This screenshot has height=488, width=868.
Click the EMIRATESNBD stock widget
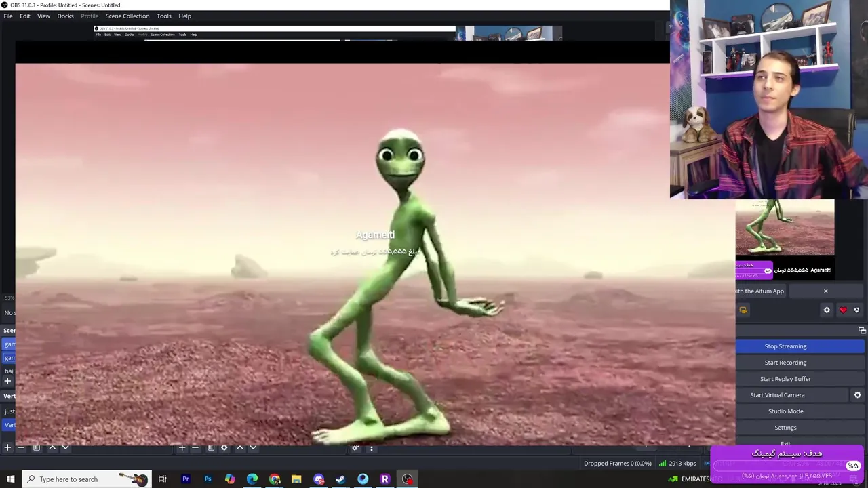[695, 479]
